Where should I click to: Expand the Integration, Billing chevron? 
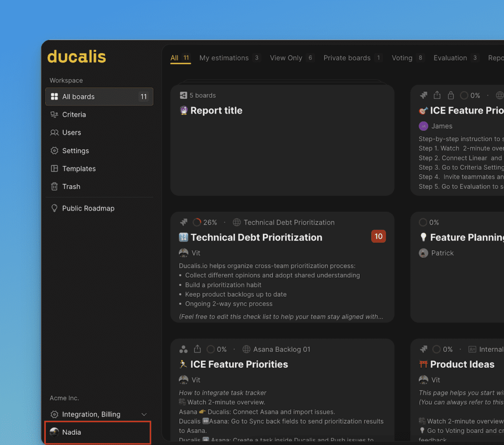144,414
